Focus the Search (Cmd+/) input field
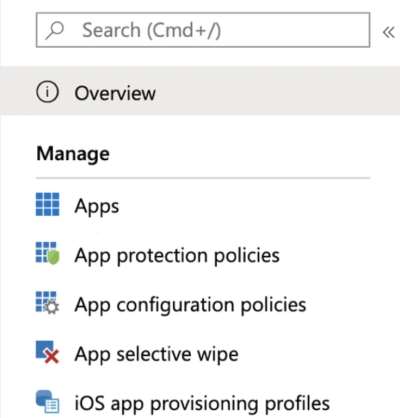Viewport: 400px width, 418px height. [x=203, y=30]
